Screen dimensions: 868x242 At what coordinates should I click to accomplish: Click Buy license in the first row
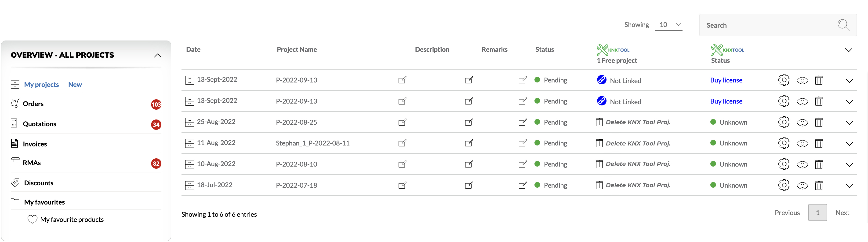pyautogui.click(x=726, y=80)
